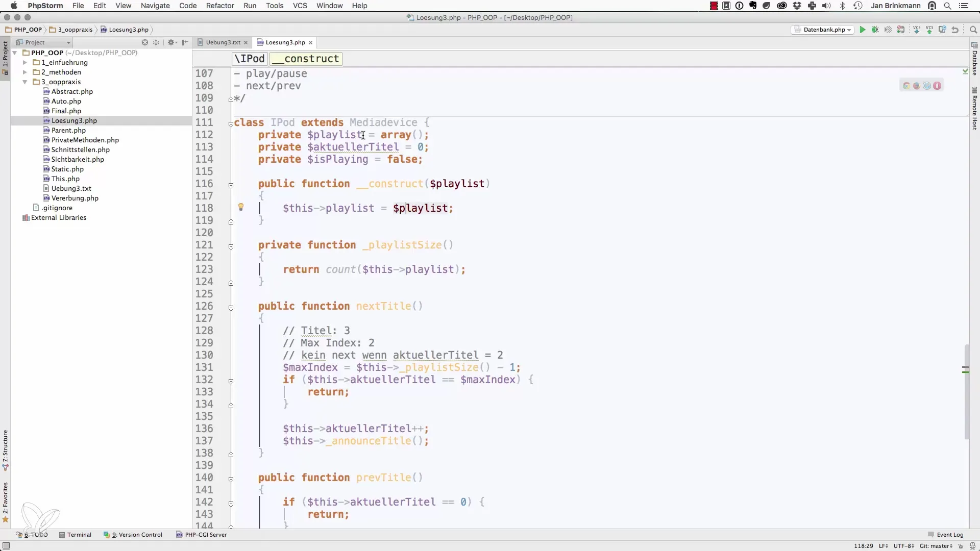Screen dimensions: 980x551
Task: Open Dropbox menu bar icon
Action: (x=797, y=6)
